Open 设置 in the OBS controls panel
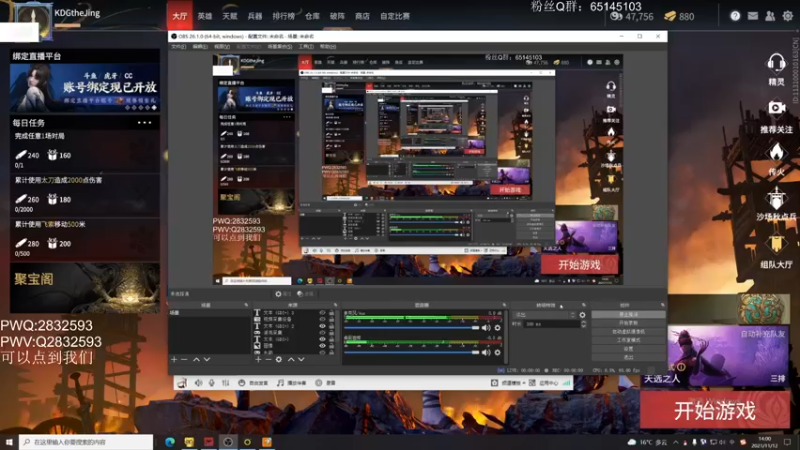This screenshot has width=800, height=450. coord(628,349)
